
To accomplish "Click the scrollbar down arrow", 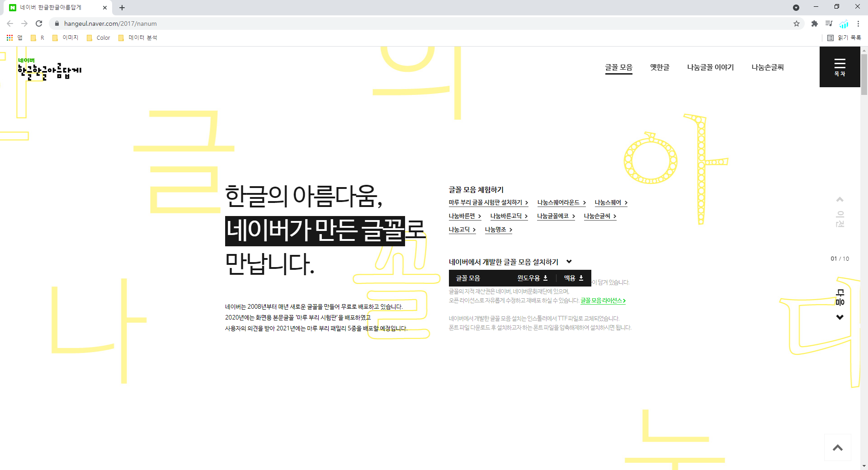I will (x=864, y=466).
